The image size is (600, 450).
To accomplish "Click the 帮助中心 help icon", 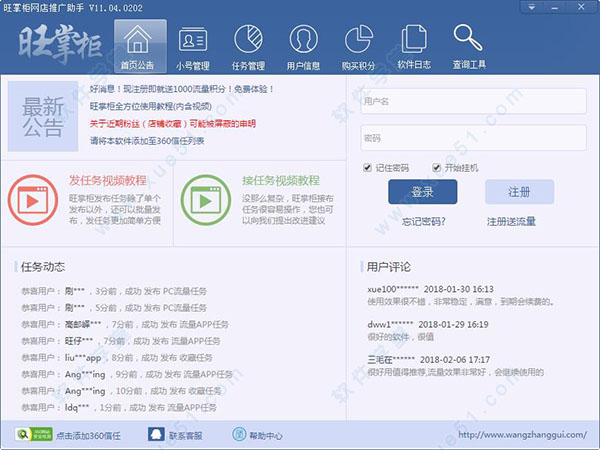I will click(239, 434).
